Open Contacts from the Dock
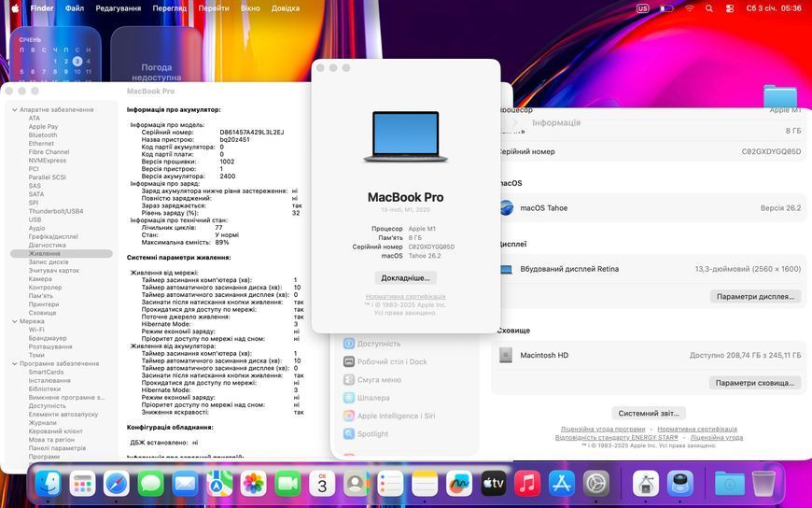 357,484
